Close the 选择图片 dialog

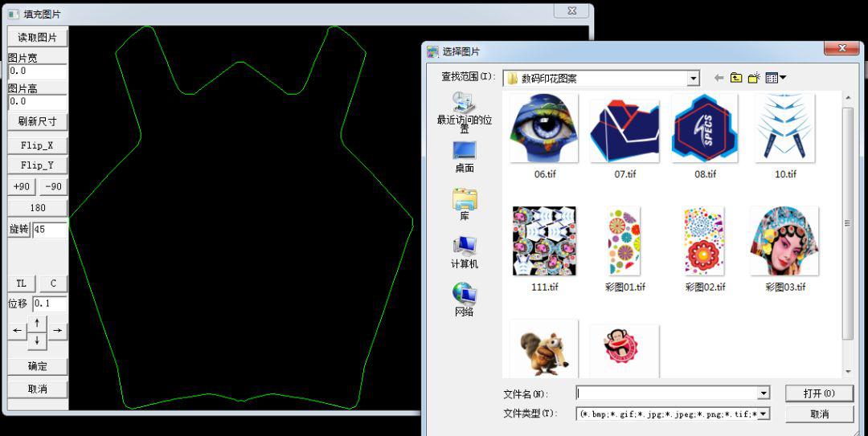[x=841, y=48]
